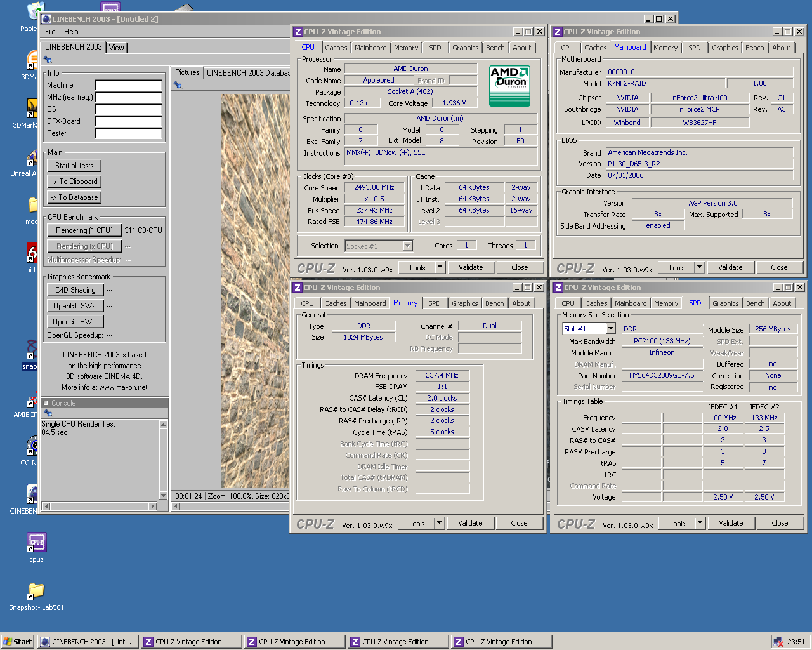
Task: Run Rendering (1 CPU) benchmark
Action: [x=84, y=230]
